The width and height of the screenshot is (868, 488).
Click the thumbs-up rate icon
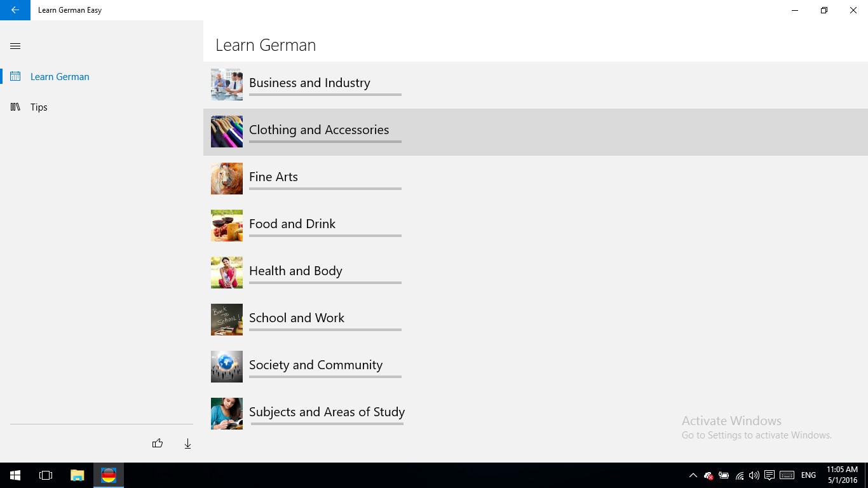[x=158, y=444]
